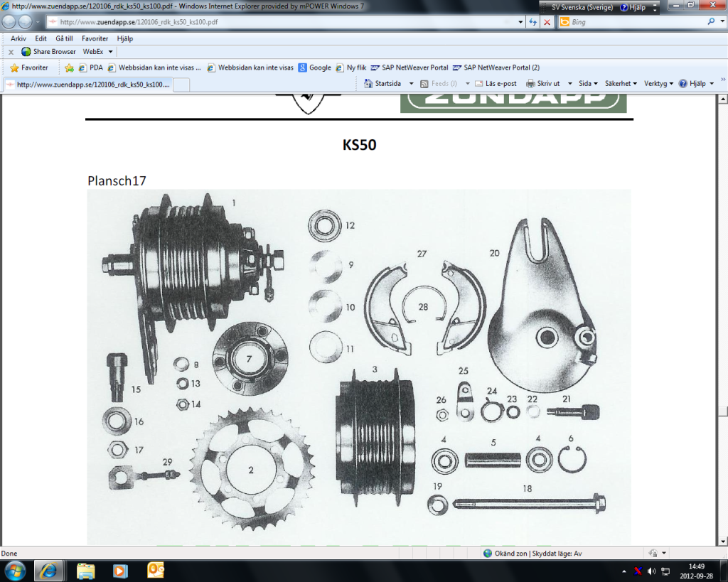728x582 pixels.
Task: Open the media player taskbar icon
Action: (x=119, y=571)
